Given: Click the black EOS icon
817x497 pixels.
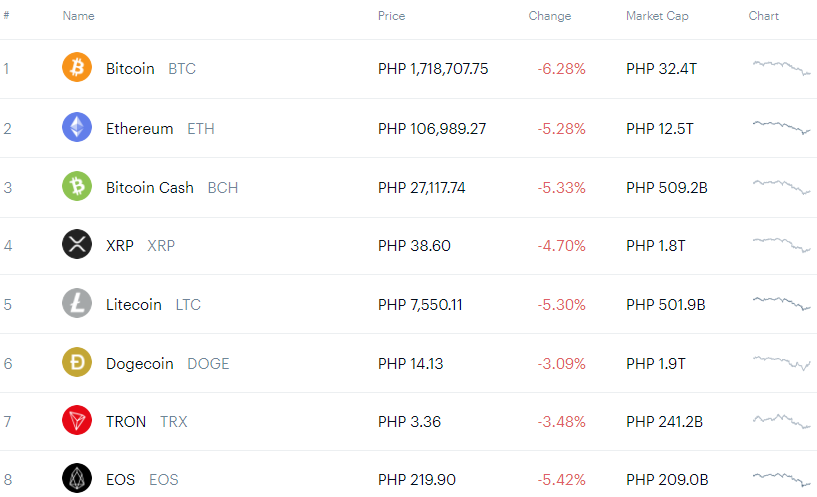Looking at the screenshot, I should 77,478.
